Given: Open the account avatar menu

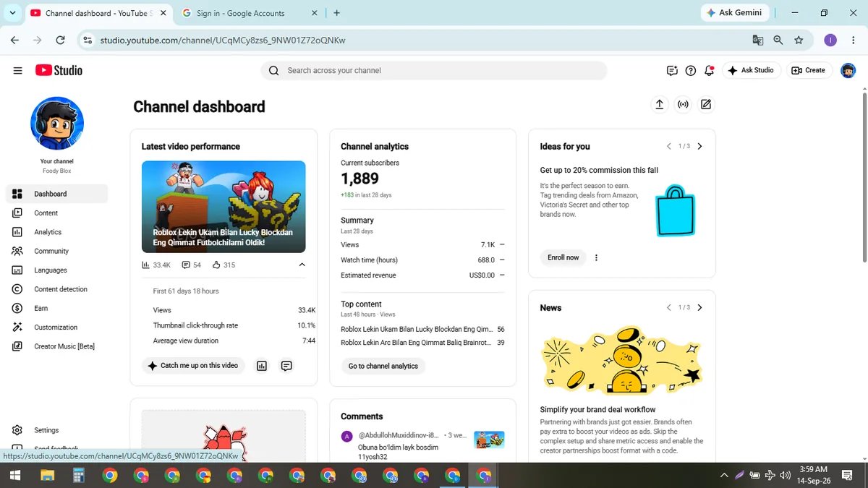Looking at the screenshot, I should click(848, 70).
